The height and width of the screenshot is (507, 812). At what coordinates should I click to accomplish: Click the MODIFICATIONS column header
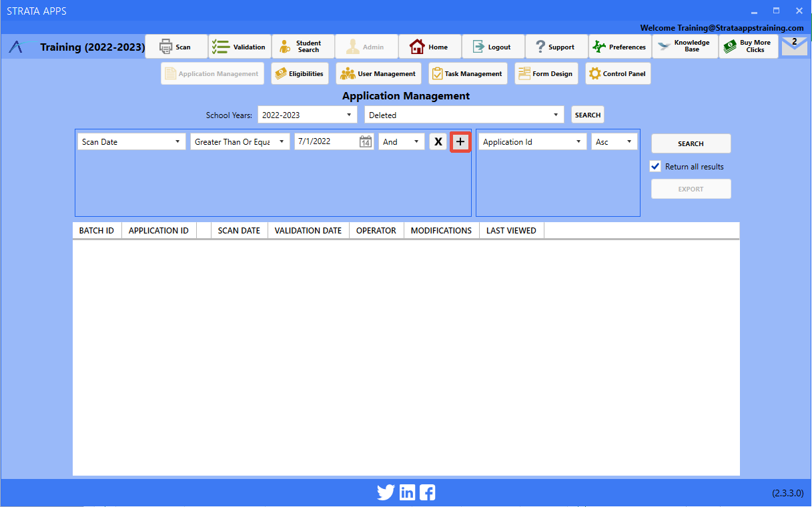point(441,231)
